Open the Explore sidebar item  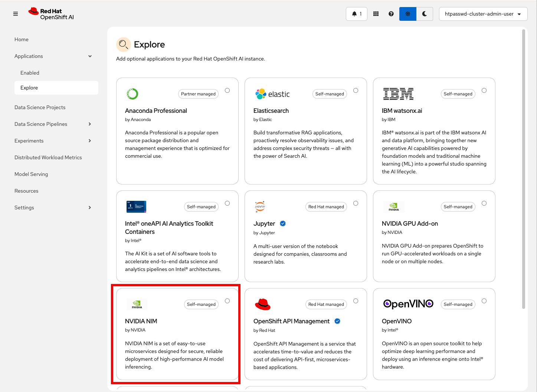56,88
